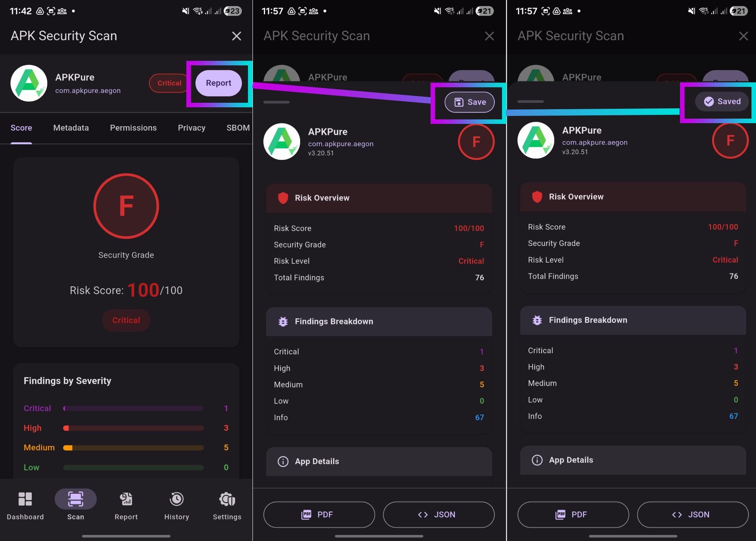Tap the F grade badge in middle report
Viewport: 756px width, 541px height.
(476, 142)
